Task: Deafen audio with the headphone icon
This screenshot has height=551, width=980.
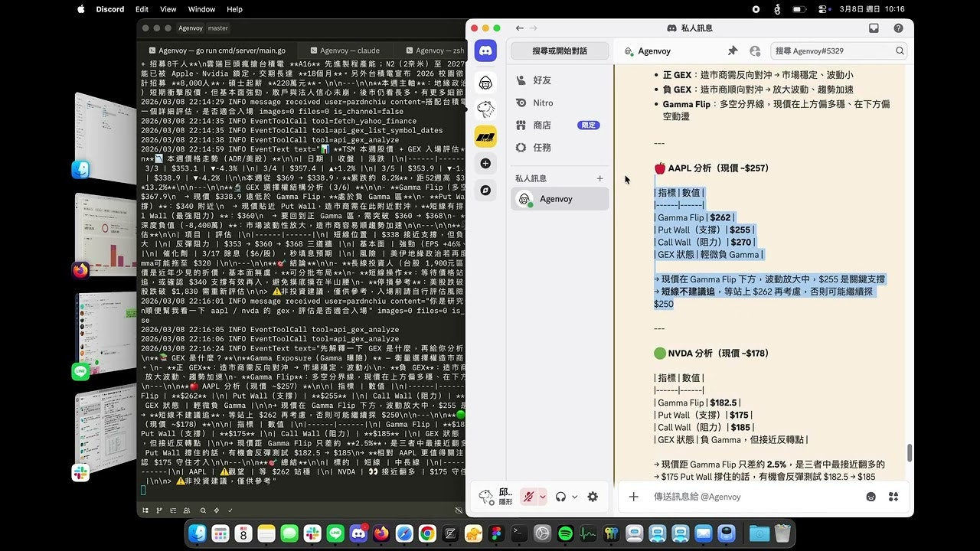Action: point(560,497)
